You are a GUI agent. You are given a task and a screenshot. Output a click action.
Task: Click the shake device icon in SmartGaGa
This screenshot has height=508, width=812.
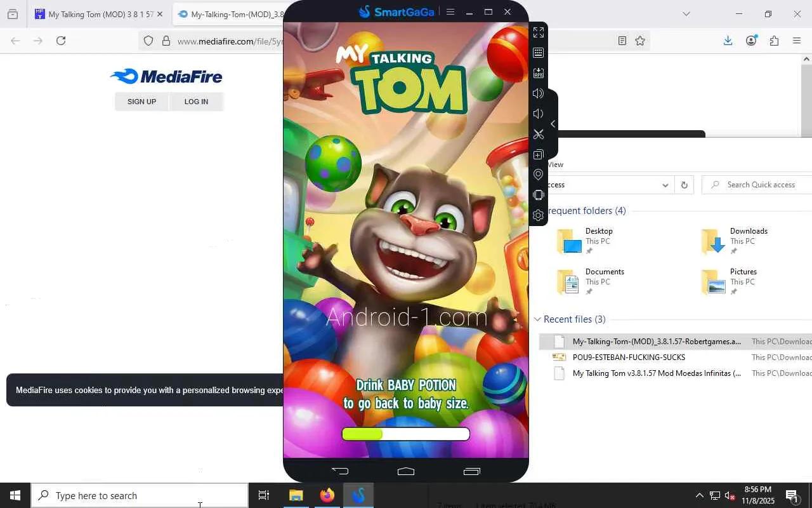(539, 195)
